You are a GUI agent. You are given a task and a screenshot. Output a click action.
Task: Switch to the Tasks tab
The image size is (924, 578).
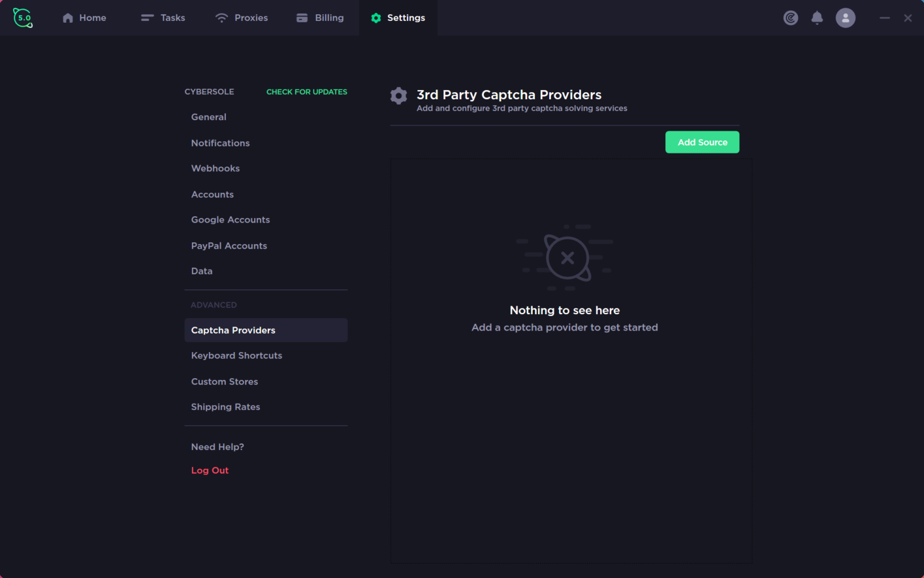coord(163,18)
